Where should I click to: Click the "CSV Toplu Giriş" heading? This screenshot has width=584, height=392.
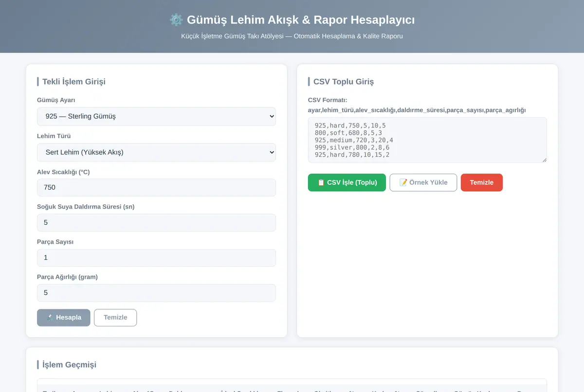(344, 81)
